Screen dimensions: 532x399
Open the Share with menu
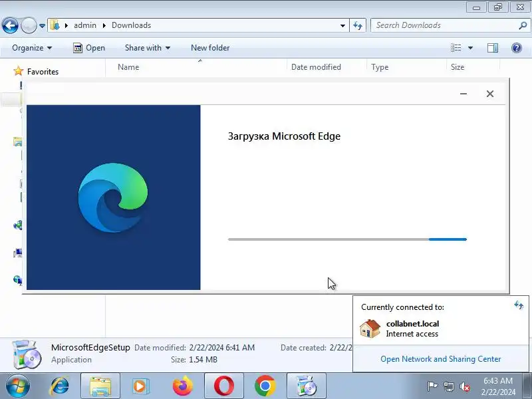click(x=147, y=48)
